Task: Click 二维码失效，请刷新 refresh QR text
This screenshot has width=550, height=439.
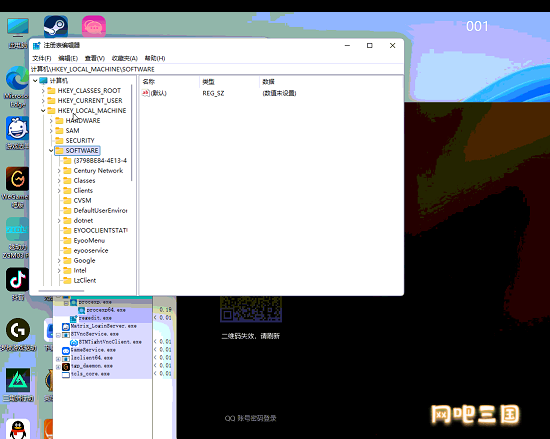Action: pyautogui.click(x=250, y=336)
